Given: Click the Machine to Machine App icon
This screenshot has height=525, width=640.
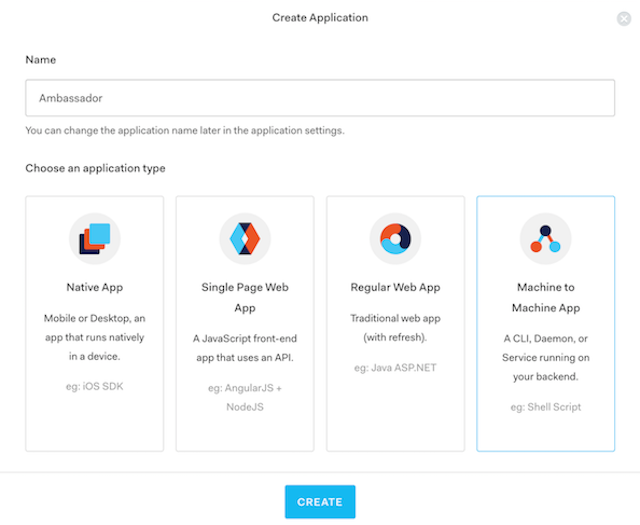Looking at the screenshot, I should (x=546, y=237).
